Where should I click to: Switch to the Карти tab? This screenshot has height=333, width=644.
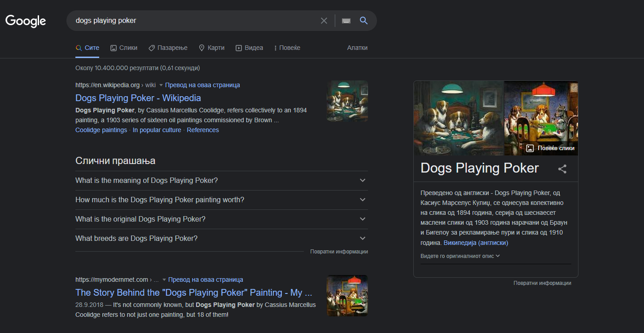[211, 48]
